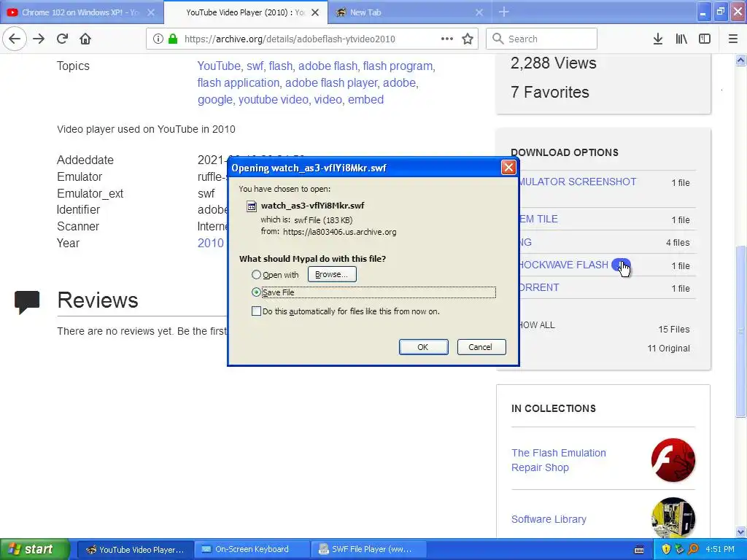Click the security shield tray icon
Image resolution: width=747 pixels, height=560 pixels.
[x=666, y=549]
